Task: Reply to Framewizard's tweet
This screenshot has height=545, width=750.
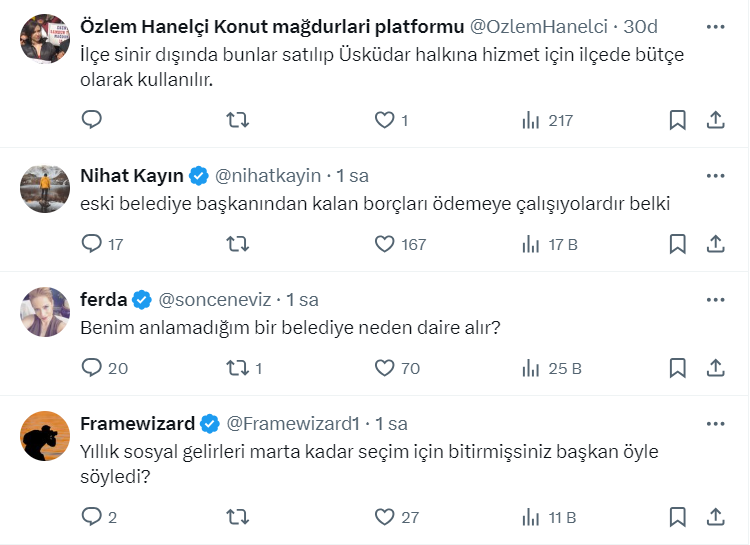Action: [x=92, y=517]
